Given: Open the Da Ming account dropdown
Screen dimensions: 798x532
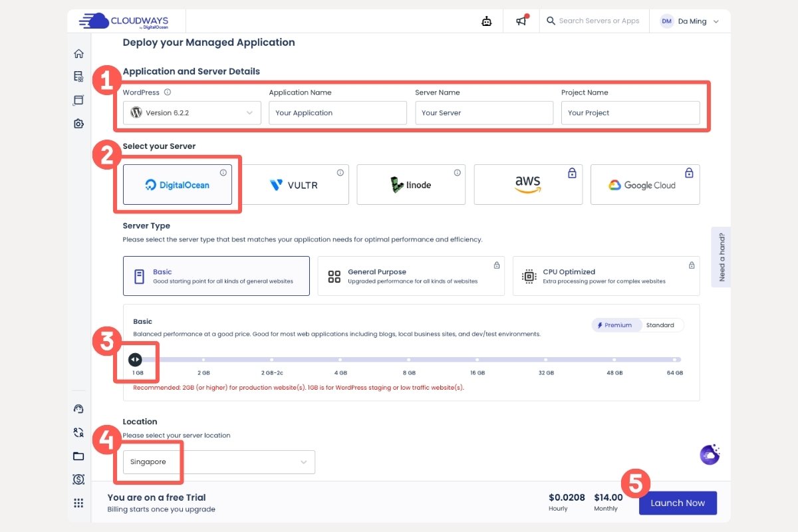Looking at the screenshot, I should click(690, 21).
